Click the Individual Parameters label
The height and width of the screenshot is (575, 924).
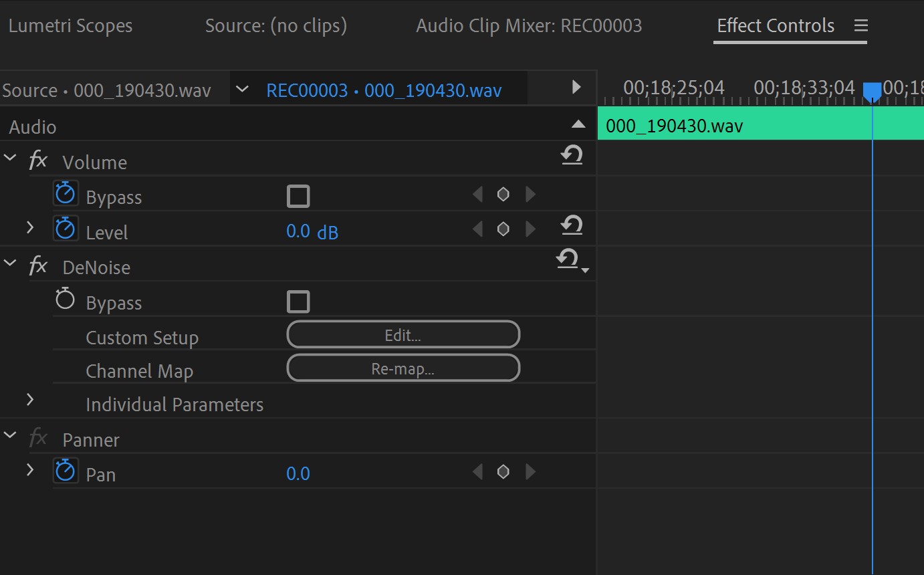point(175,405)
